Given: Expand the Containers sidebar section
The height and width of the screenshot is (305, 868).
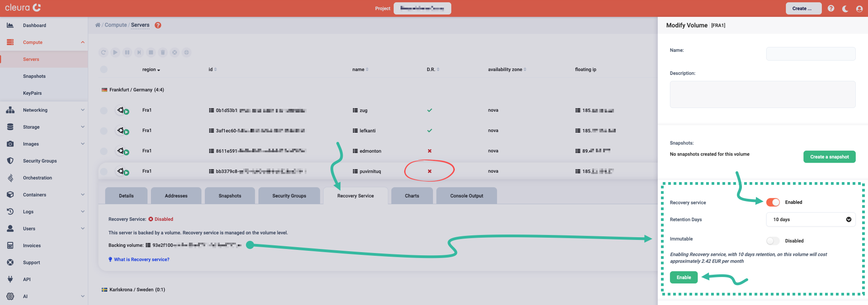Looking at the screenshot, I should coord(83,195).
